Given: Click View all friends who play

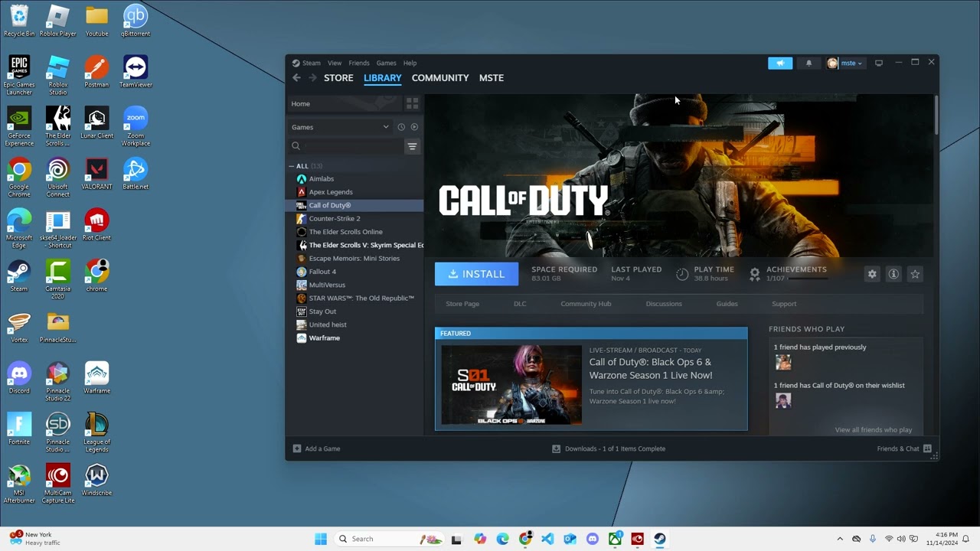Looking at the screenshot, I should click(874, 430).
